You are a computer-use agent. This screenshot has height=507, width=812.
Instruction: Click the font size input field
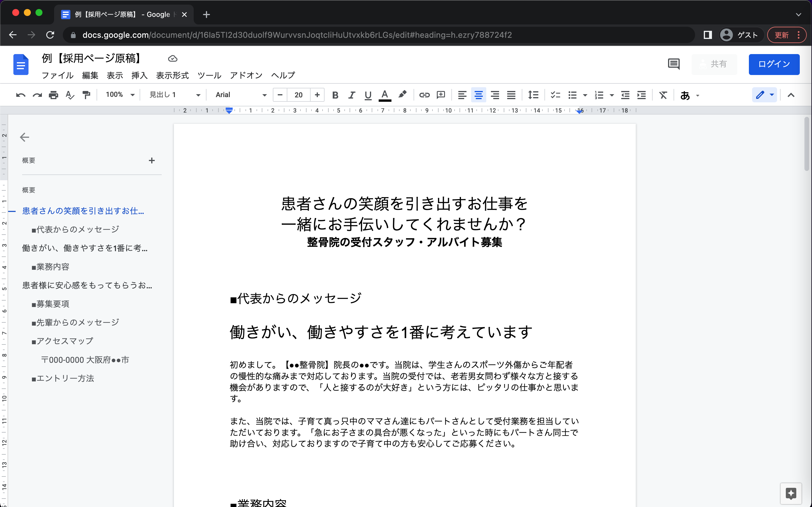[x=298, y=95]
